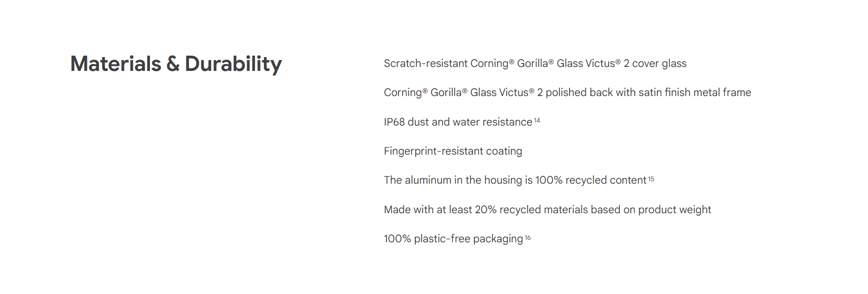Click the Fingerprint-resistant coating text
Screen dimensions: 868x294
[453, 151]
